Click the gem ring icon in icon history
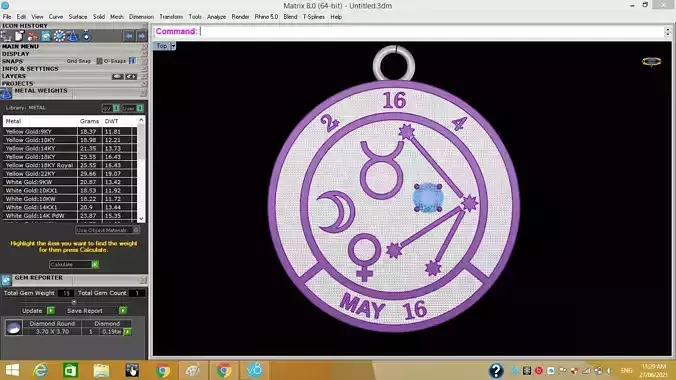 pyautogui.click(x=87, y=36)
